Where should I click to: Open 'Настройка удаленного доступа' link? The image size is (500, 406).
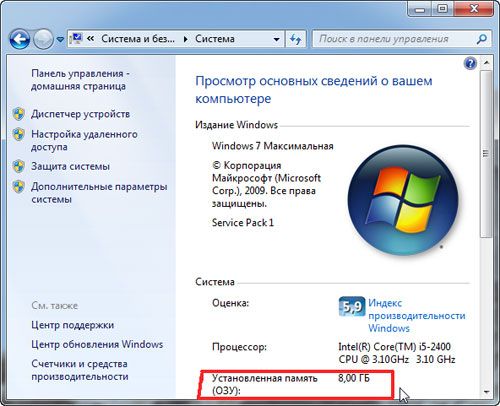click(84, 140)
